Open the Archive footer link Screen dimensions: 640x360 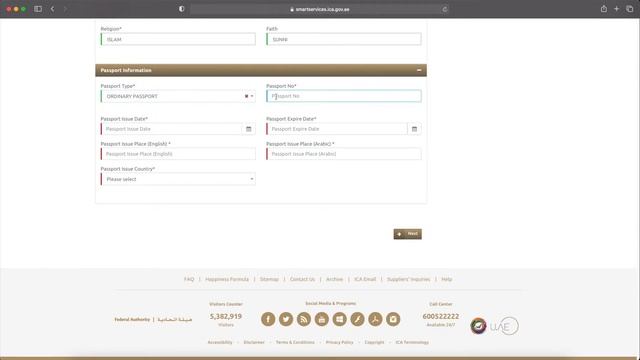click(x=334, y=279)
